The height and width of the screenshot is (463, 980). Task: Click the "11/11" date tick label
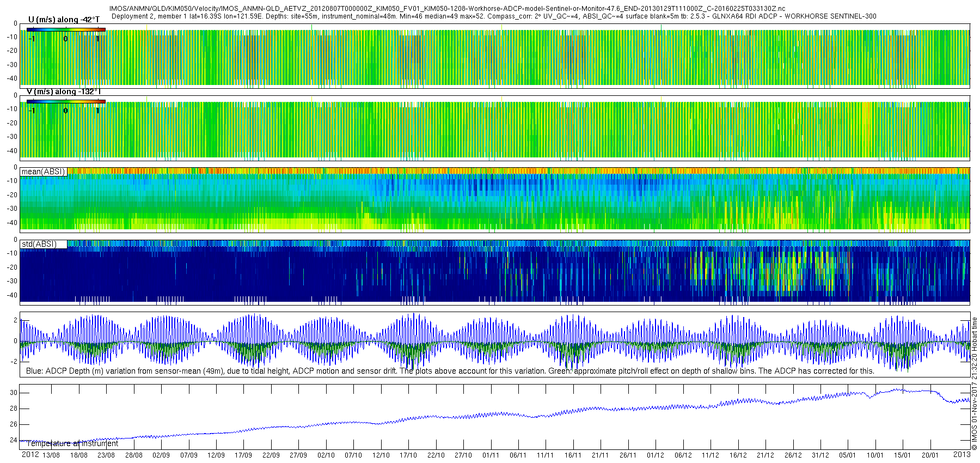coord(546,455)
